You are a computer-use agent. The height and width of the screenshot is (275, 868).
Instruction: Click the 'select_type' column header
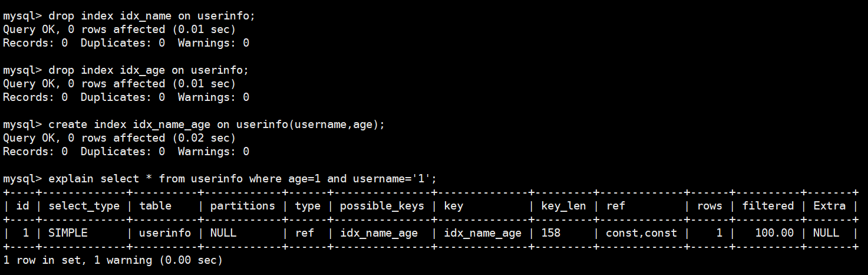(x=84, y=206)
